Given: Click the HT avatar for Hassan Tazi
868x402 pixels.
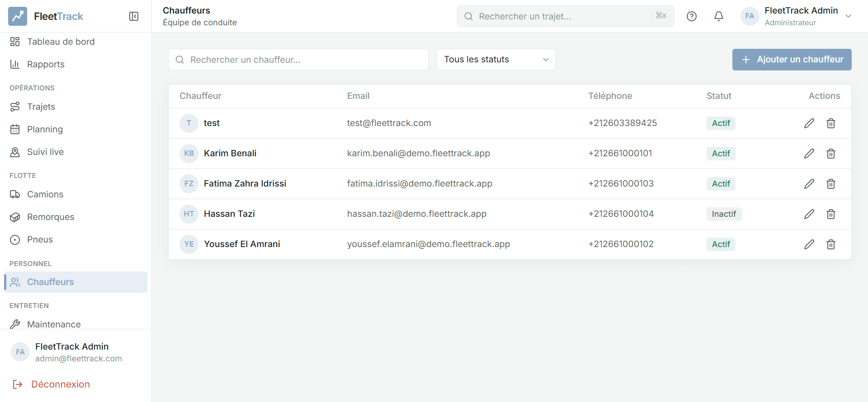Looking at the screenshot, I should pos(189,214).
